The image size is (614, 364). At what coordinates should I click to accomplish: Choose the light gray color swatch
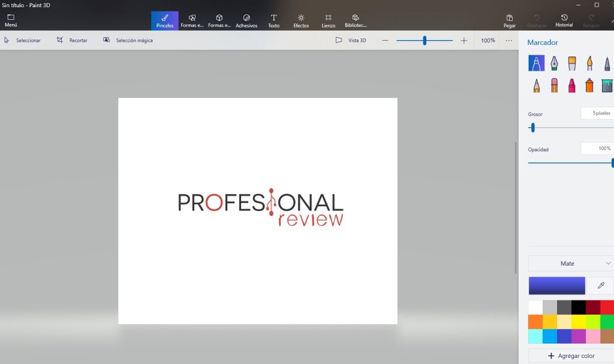point(550,308)
